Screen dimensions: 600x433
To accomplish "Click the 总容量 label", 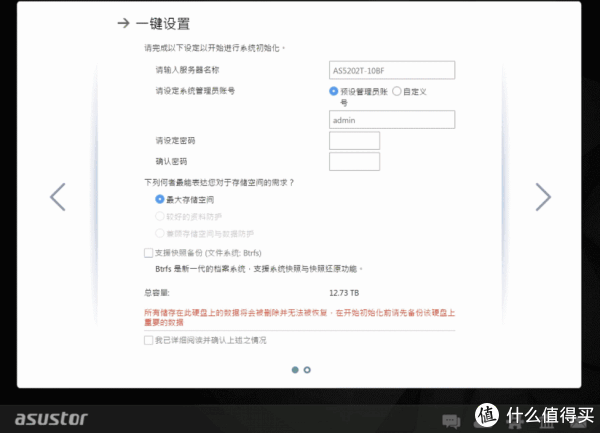I will click(157, 293).
